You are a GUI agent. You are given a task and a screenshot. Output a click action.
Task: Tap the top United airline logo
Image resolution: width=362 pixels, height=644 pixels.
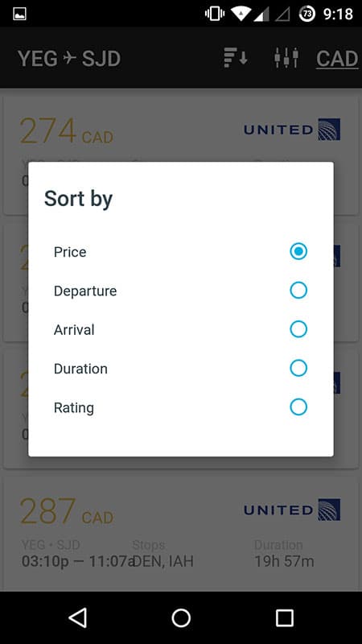point(291,130)
